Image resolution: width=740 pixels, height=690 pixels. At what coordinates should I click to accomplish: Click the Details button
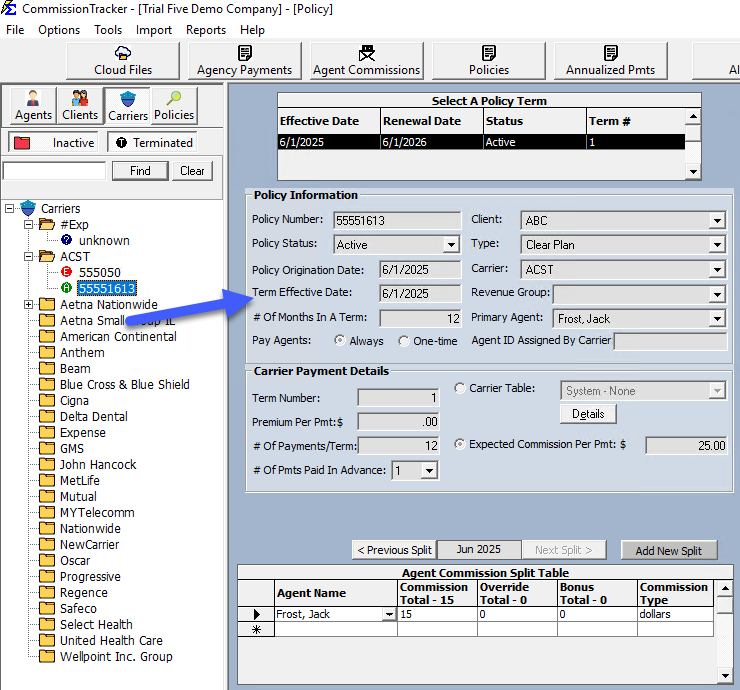click(588, 413)
